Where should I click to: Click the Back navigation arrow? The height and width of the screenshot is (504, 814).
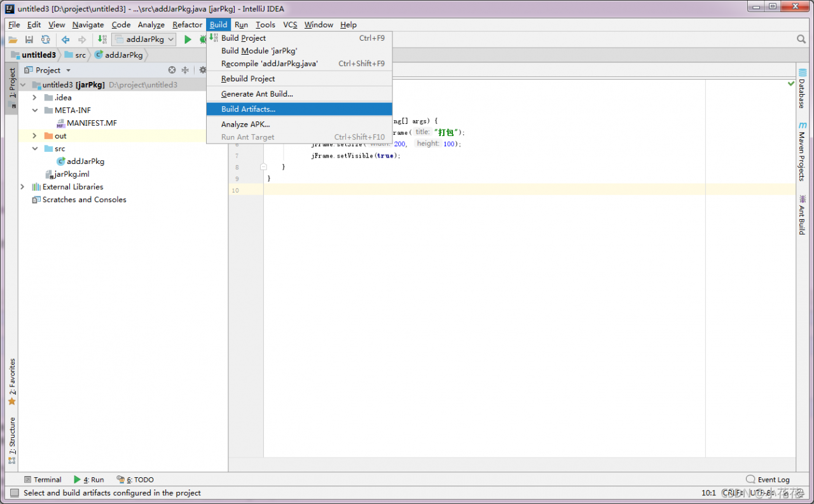66,39
